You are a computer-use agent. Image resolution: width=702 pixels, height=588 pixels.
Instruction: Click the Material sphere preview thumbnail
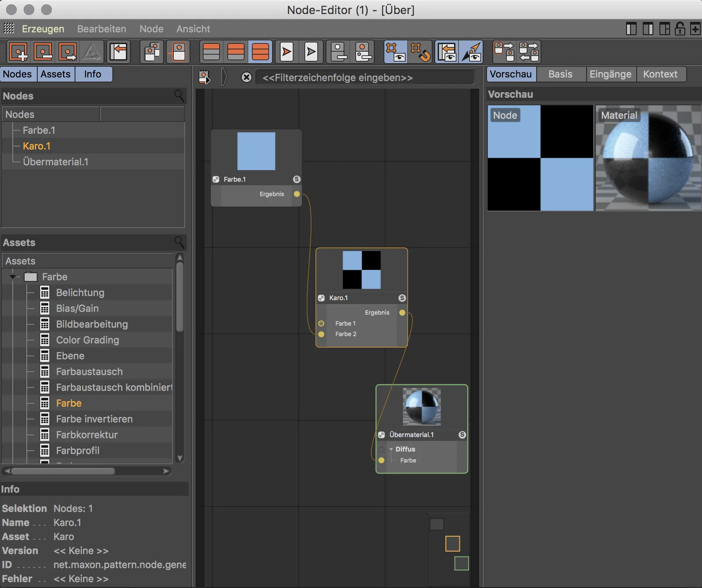(648, 158)
